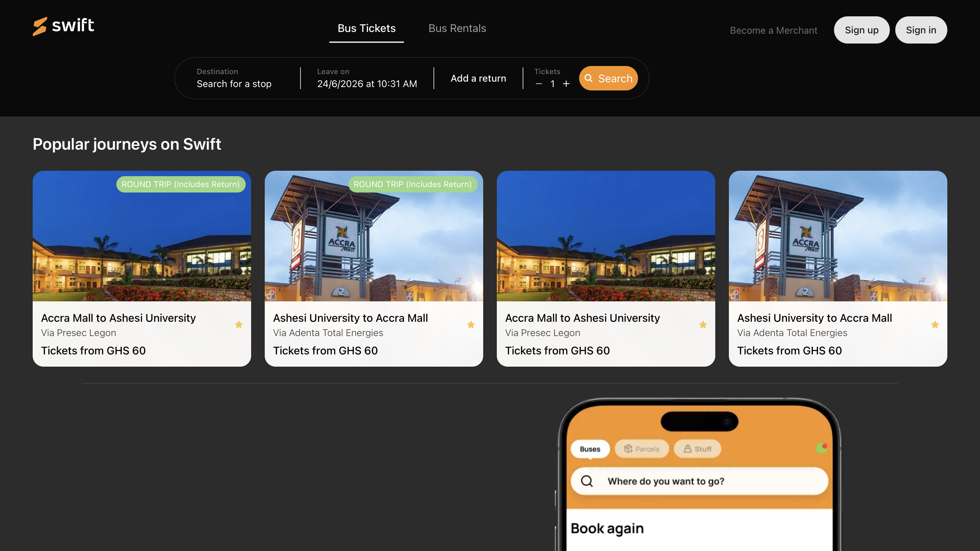This screenshot has width=980, height=551.
Task: Select Stuff tab in phone mockup
Action: point(697,449)
